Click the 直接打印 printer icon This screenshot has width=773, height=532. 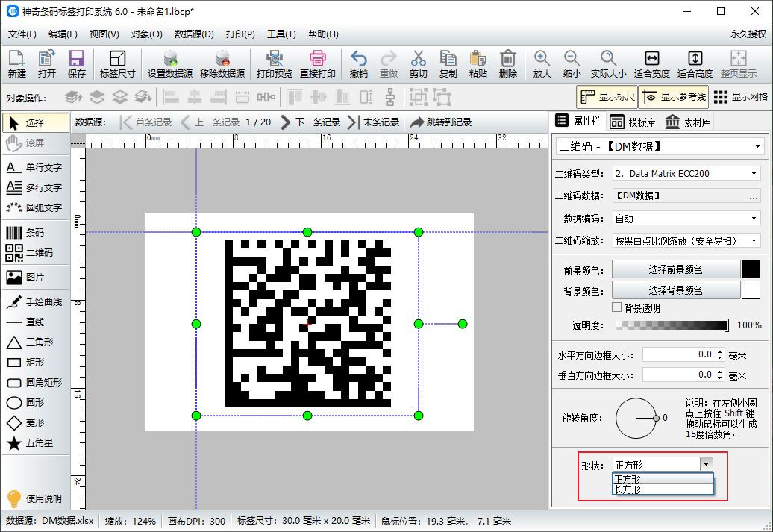click(x=318, y=64)
